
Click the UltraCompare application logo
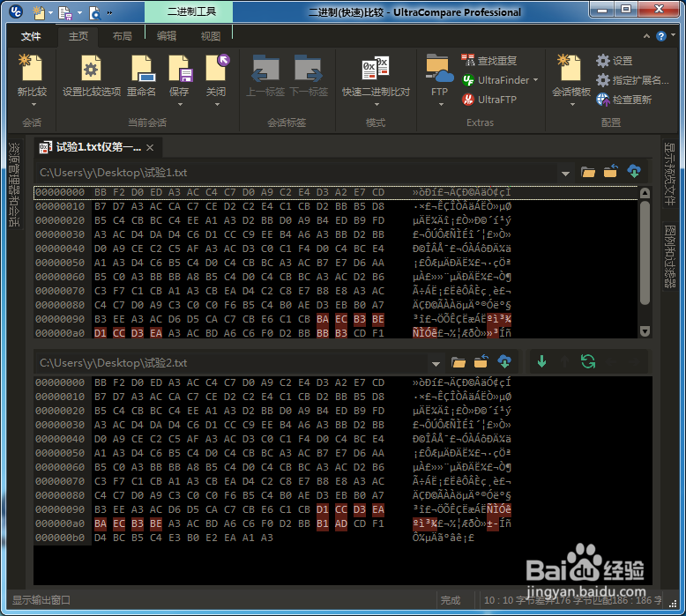coord(16,11)
